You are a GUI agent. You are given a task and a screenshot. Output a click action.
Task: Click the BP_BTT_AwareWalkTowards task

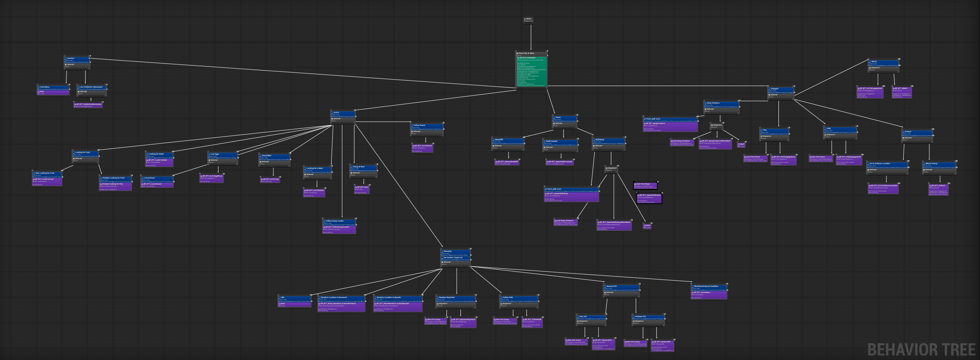pos(560,162)
